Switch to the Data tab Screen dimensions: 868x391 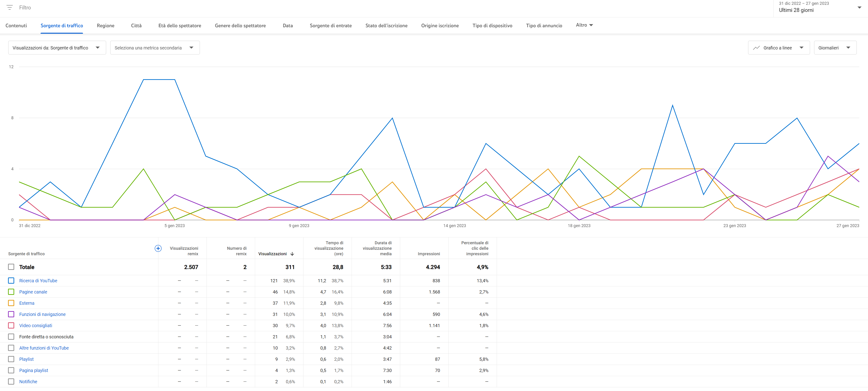(x=288, y=26)
